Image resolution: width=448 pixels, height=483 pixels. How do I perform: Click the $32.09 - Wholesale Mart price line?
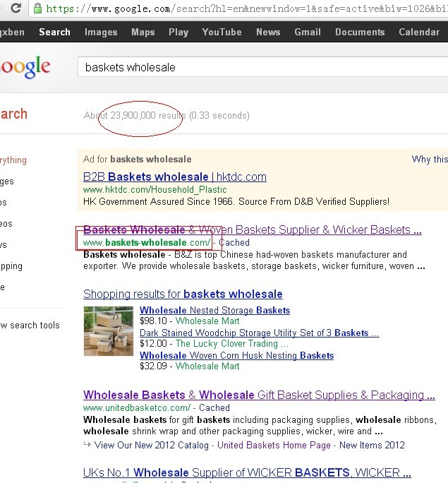(190, 366)
